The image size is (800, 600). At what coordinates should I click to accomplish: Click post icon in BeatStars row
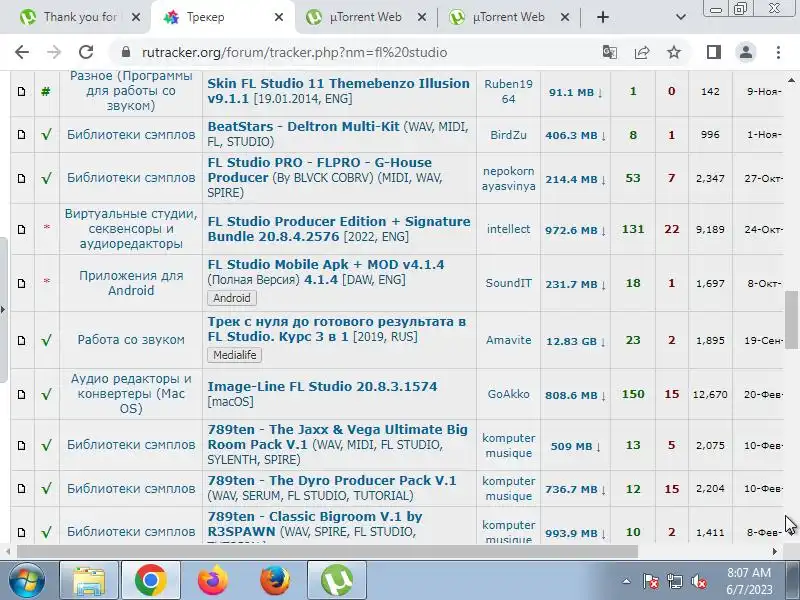[21, 135]
